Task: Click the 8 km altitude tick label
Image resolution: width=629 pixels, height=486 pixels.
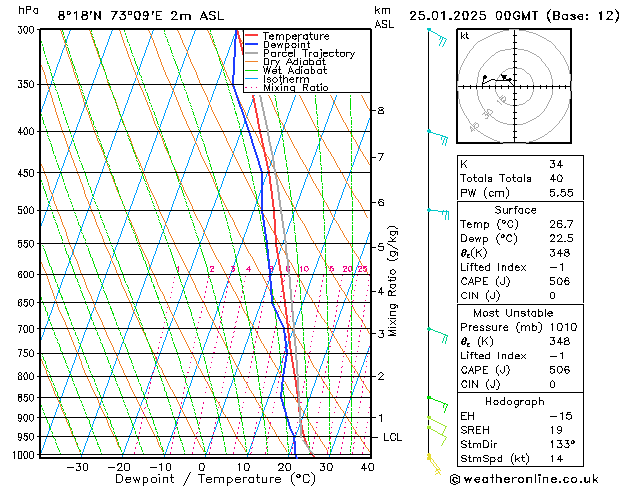Action: [x=381, y=110]
